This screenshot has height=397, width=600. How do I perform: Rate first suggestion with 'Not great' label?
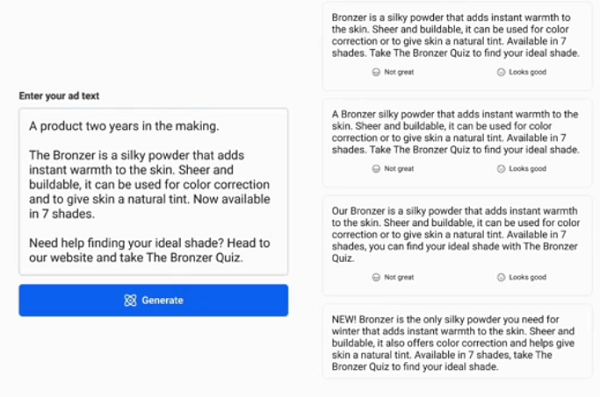pos(399,72)
